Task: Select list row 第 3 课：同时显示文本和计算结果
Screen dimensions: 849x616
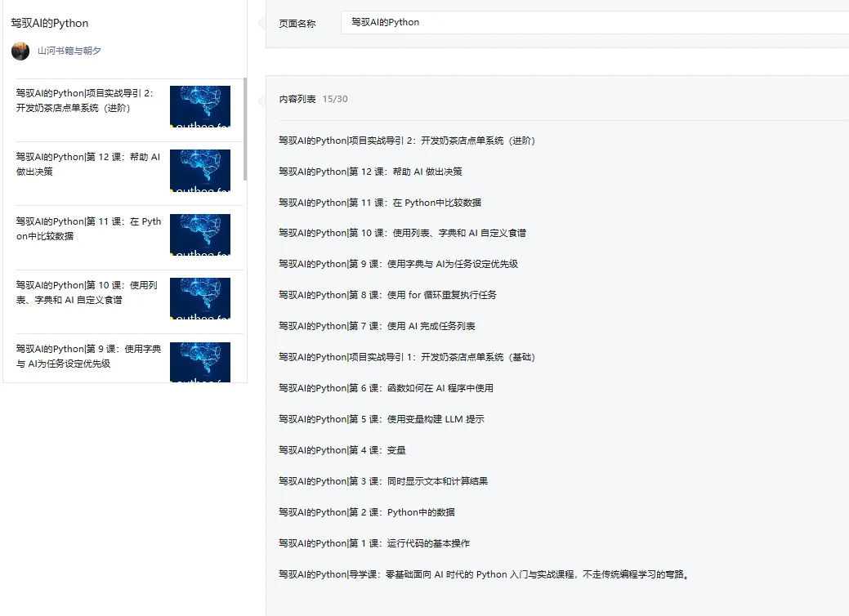Action: (382, 481)
